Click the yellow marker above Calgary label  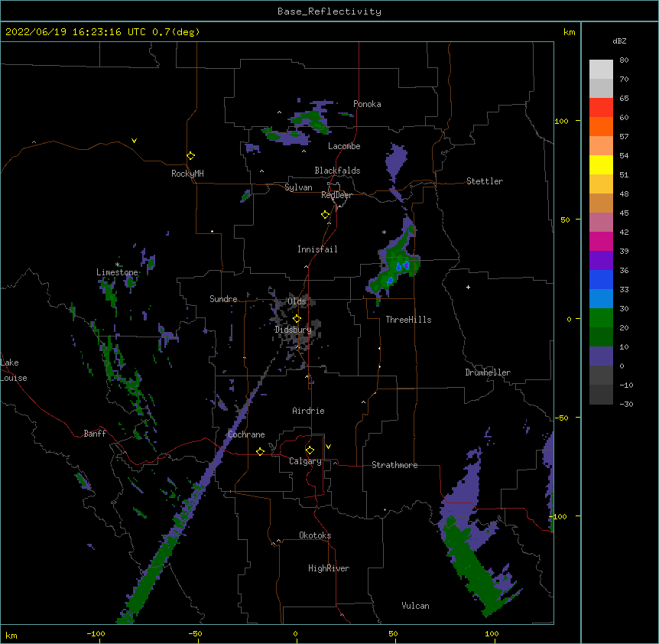[310, 450]
